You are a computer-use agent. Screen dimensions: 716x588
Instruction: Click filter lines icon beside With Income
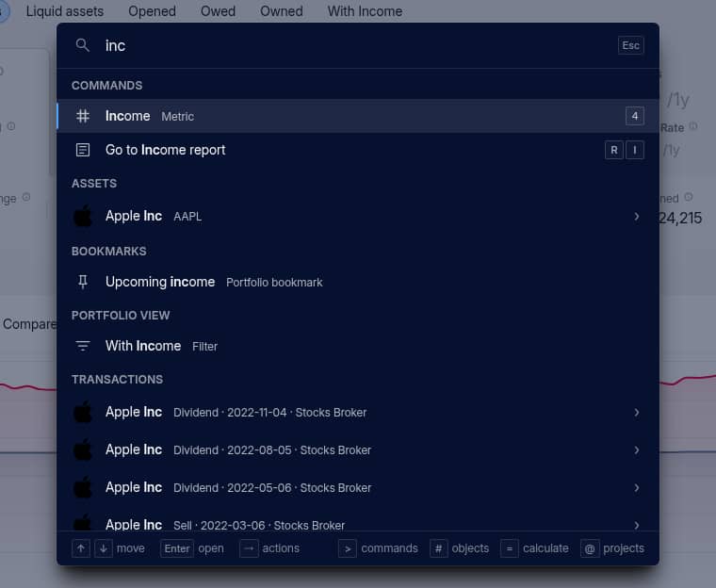pos(83,346)
